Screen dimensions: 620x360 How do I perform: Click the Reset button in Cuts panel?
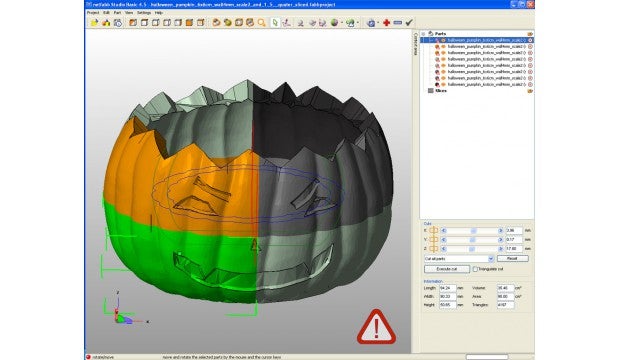click(x=512, y=258)
